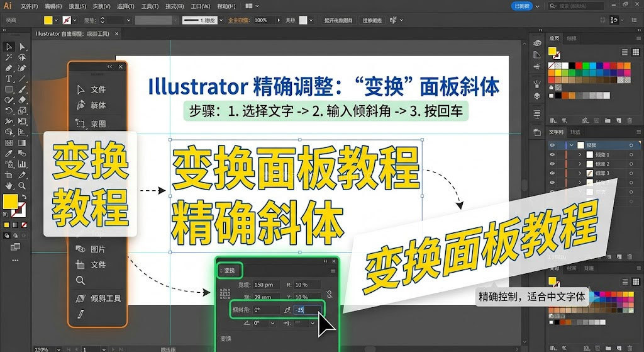
Task: Toggle constrain proportions link in Transform panel
Action: 330,295
